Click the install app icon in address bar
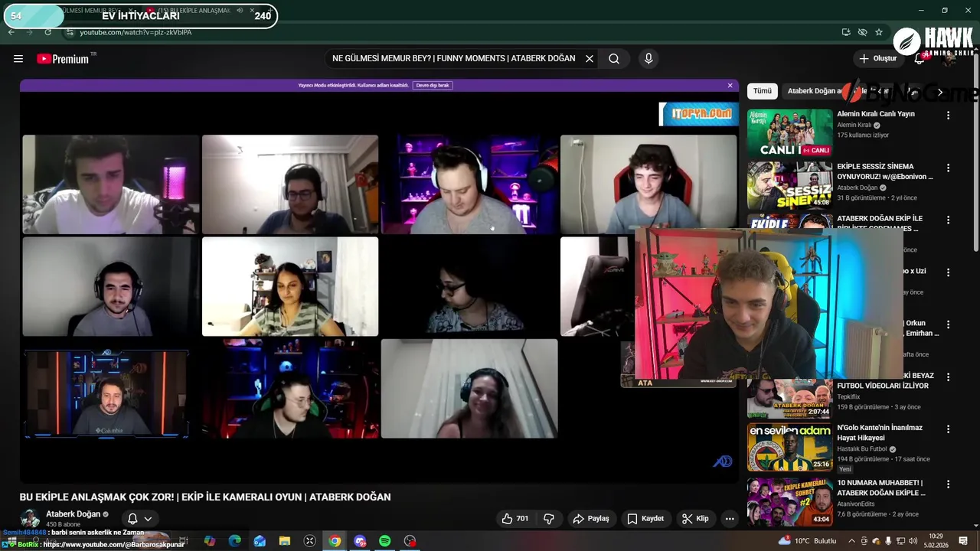Image resolution: width=980 pixels, height=551 pixels. tap(845, 32)
